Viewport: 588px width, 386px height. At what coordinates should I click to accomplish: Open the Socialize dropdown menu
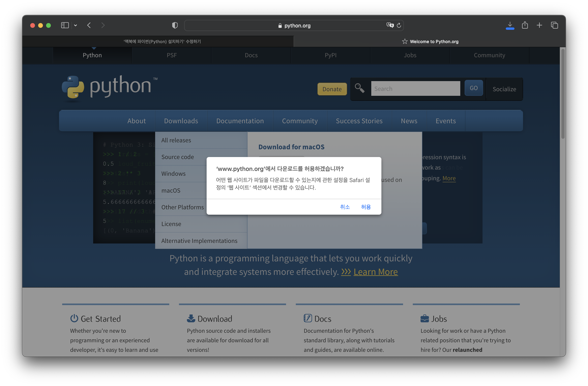[504, 89]
